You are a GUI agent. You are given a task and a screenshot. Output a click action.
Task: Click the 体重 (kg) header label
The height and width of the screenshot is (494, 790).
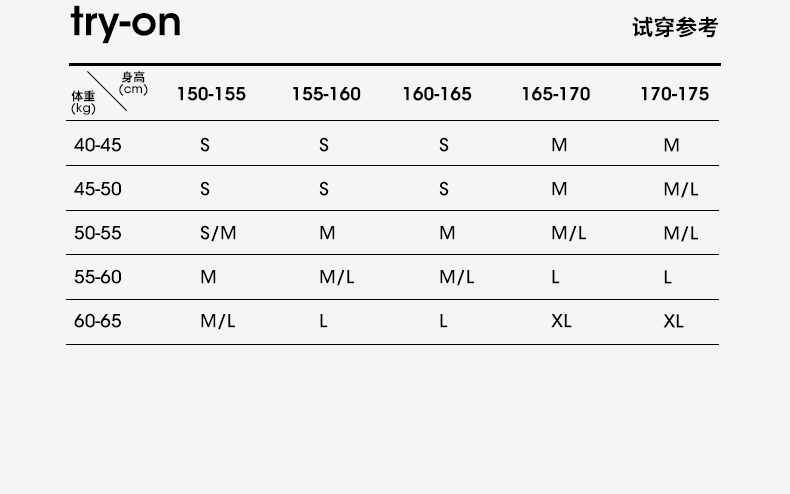(83, 102)
